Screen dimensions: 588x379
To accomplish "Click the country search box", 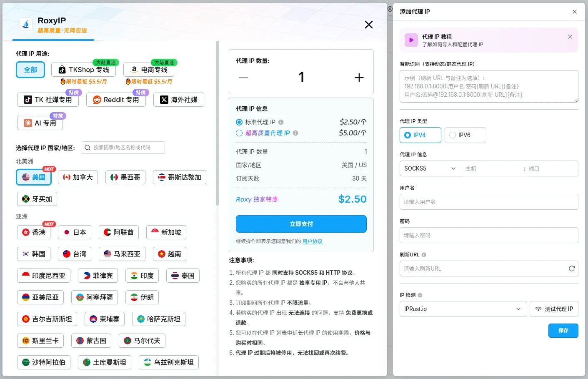I will pyautogui.click(x=123, y=148).
